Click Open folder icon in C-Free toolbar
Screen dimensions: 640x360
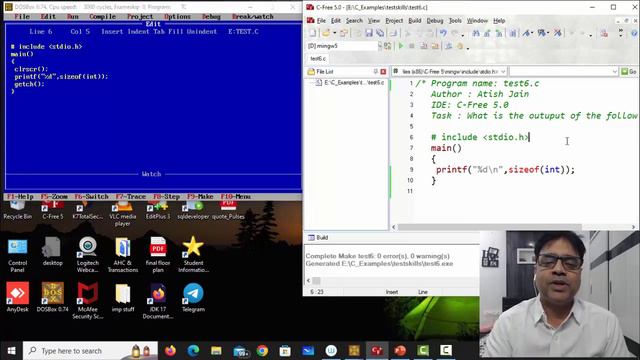(x=326, y=33)
